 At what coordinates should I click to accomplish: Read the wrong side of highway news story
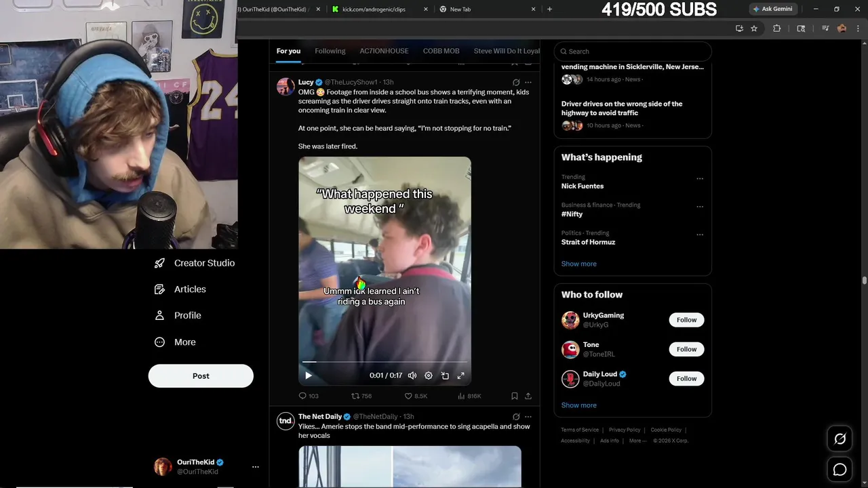(622, 108)
